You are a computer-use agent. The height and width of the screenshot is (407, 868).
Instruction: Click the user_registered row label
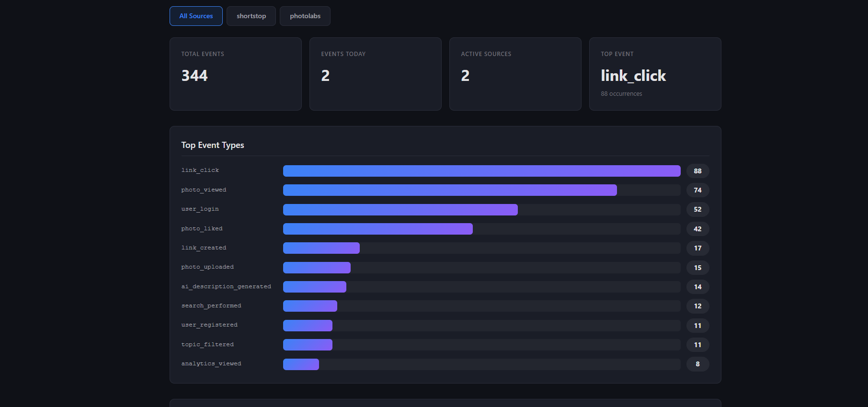tap(209, 325)
